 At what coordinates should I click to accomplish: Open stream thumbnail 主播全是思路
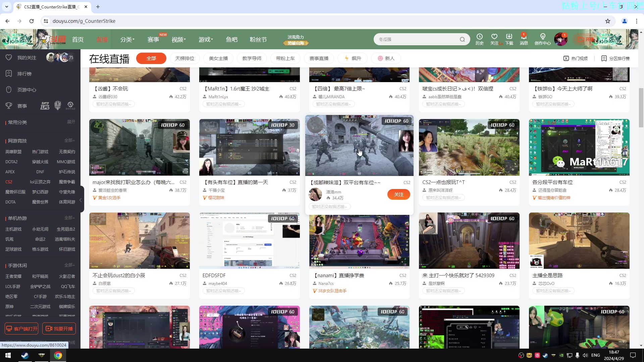click(x=579, y=241)
